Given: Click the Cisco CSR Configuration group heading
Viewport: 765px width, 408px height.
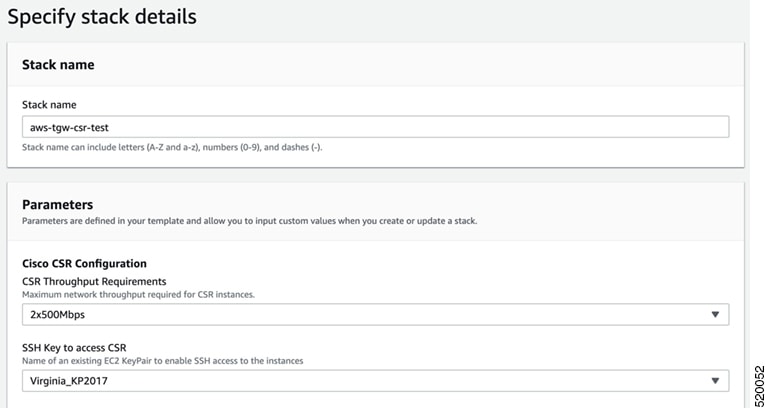Looking at the screenshot, I should pyautogui.click(x=84, y=264).
